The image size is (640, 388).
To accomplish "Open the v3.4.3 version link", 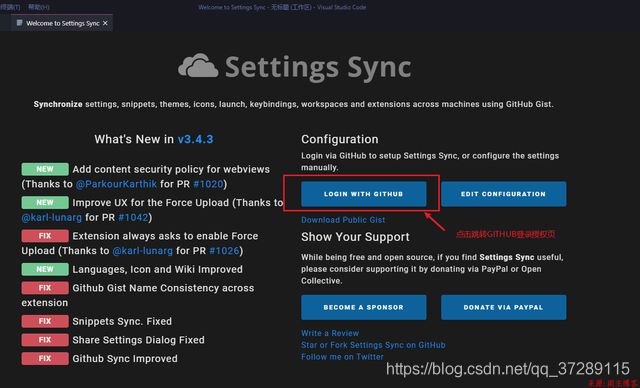I will coord(195,139).
